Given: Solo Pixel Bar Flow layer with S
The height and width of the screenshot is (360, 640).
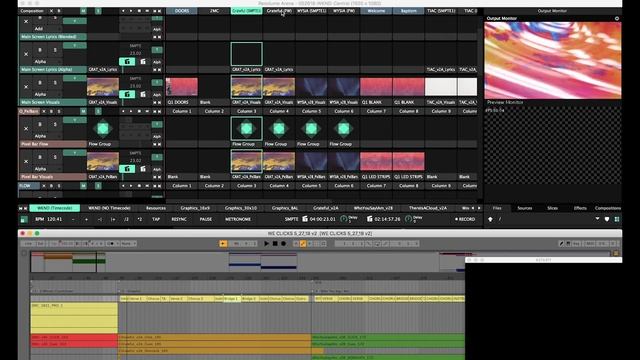Looking at the screenshot, I should click(x=55, y=124).
